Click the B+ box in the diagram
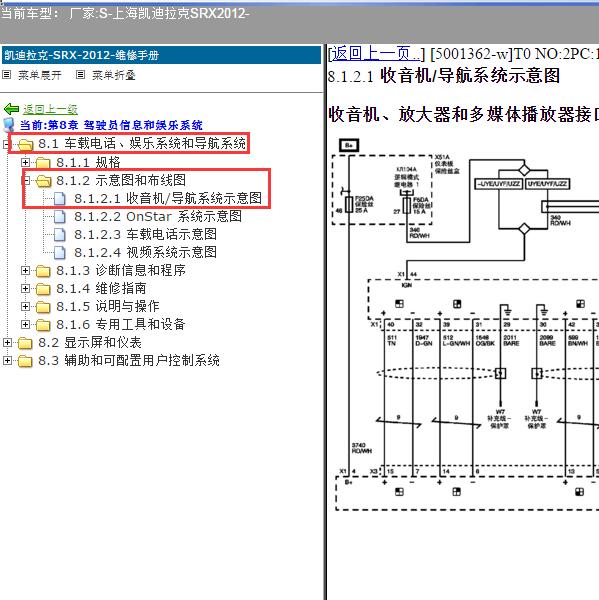This screenshot has height=600, width=599. click(349, 145)
